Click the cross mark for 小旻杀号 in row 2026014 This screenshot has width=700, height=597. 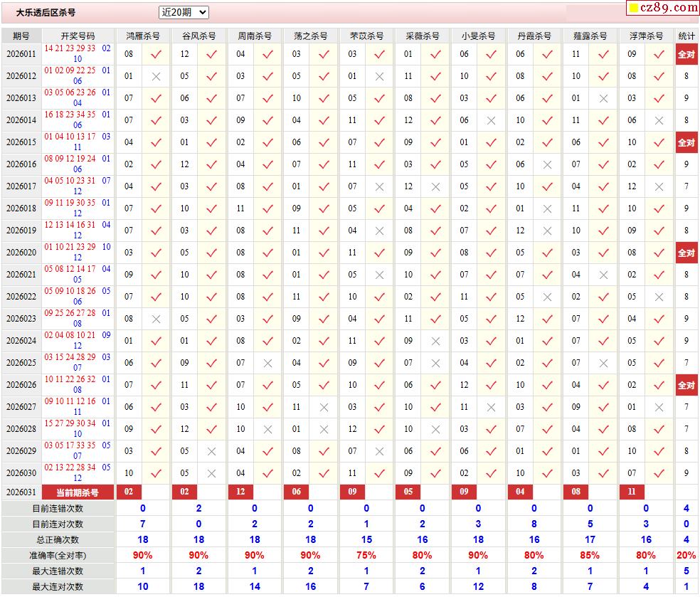pyautogui.click(x=491, y=120)
